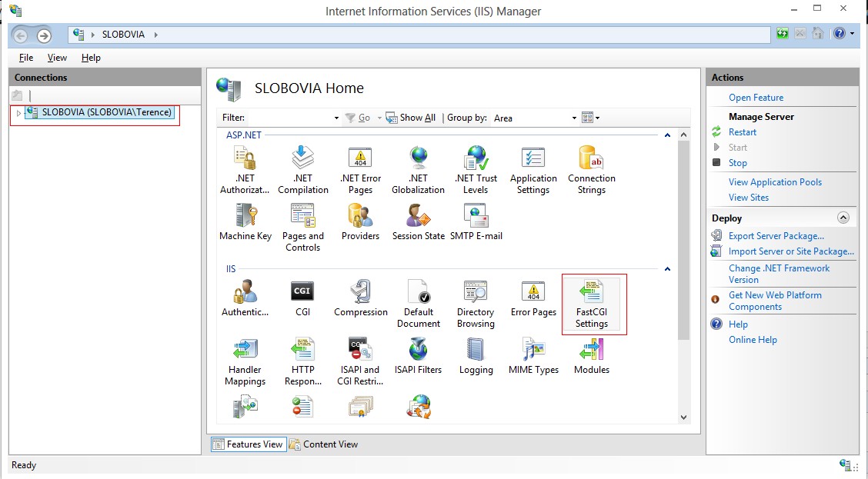Click Show All filter button

412,118
